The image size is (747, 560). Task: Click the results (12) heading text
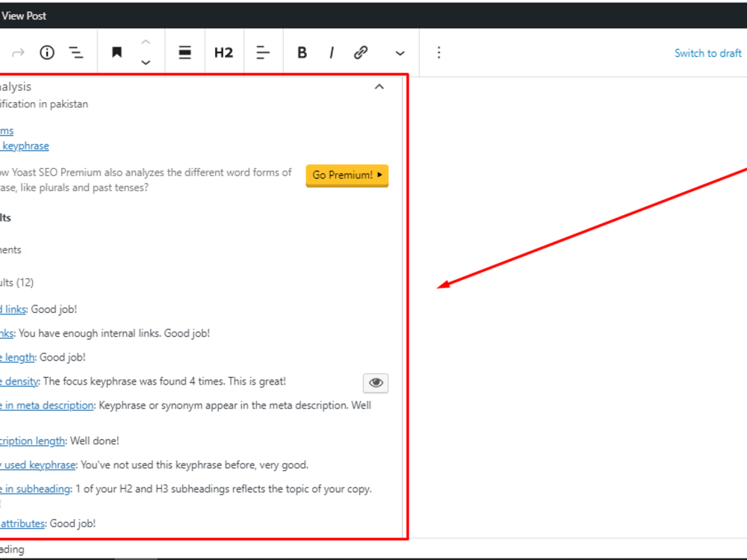coord(16,282)
